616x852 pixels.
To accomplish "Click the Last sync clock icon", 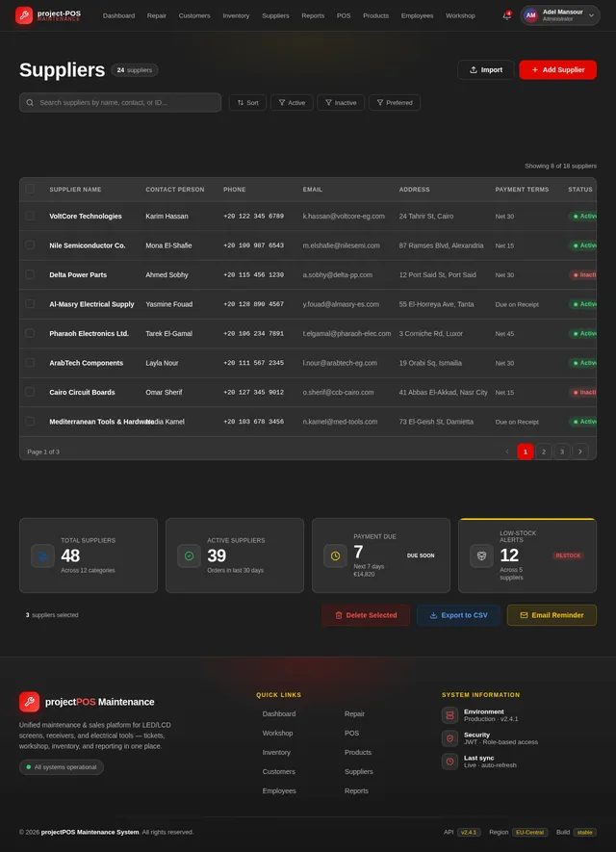I will 449,762.
